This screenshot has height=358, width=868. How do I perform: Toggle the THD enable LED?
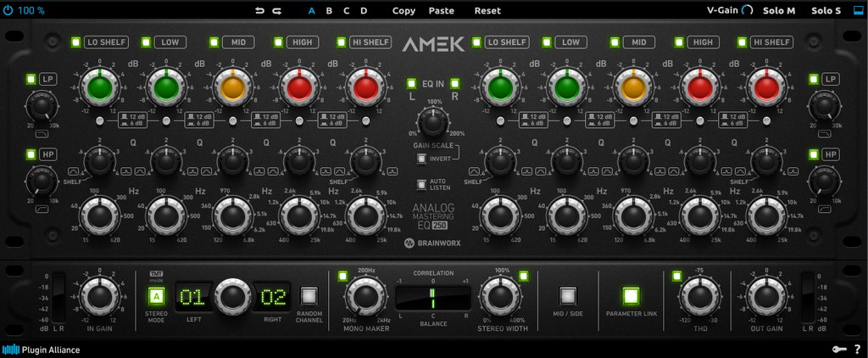(676, 276)
